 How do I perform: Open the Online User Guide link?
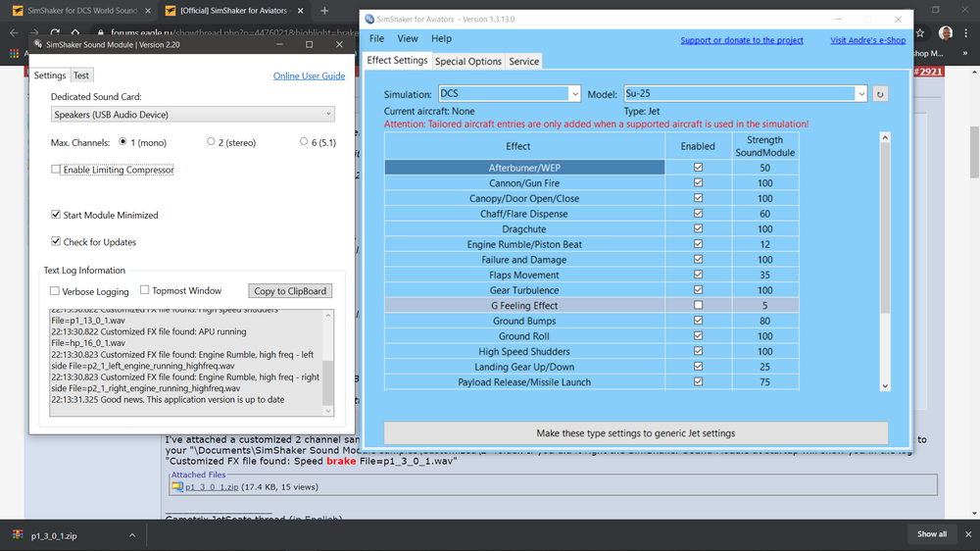tap(309, 75)
